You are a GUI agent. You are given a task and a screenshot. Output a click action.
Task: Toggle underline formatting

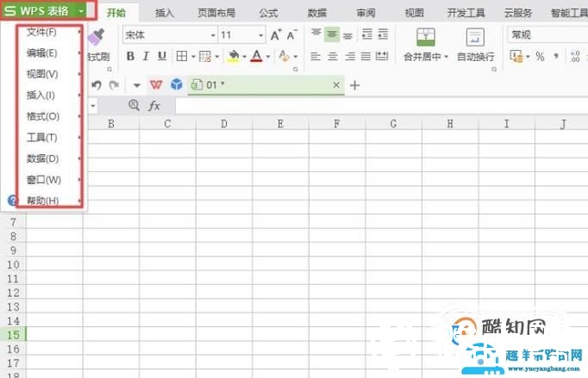click(x=162, y=57)
